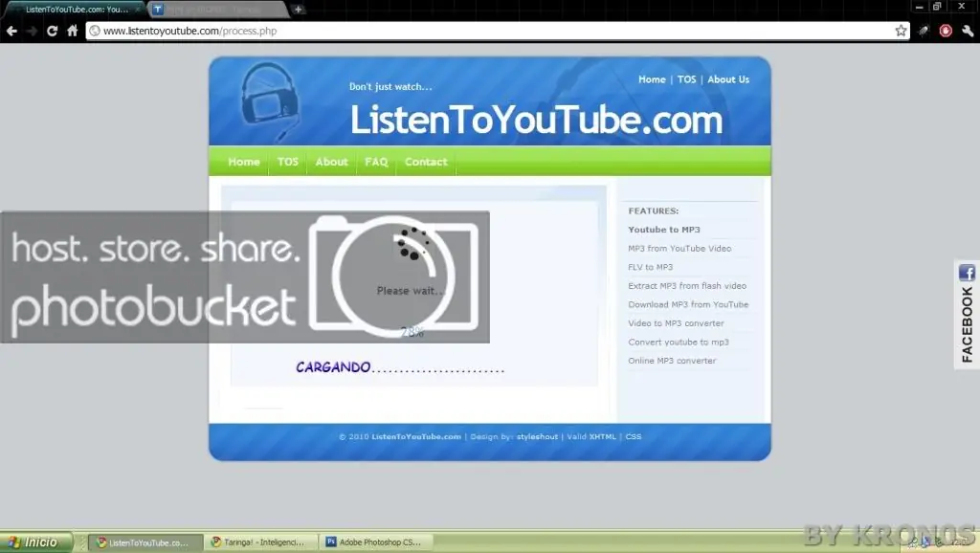Open About in the green navigation bar
Screen dimensions: 980x553
pyautogui.click(x=331, y=162)
